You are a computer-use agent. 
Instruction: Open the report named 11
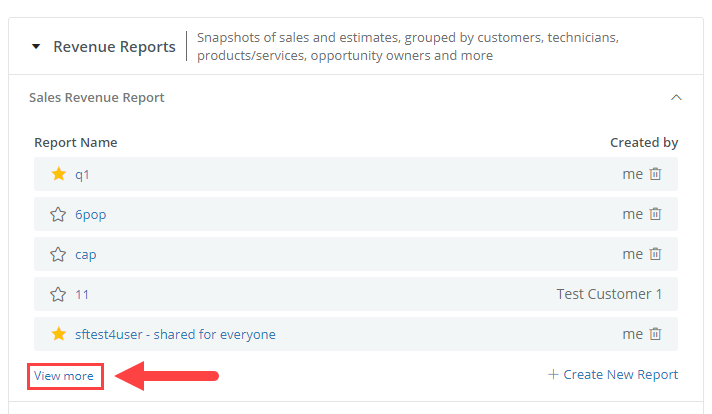point(82,295)
